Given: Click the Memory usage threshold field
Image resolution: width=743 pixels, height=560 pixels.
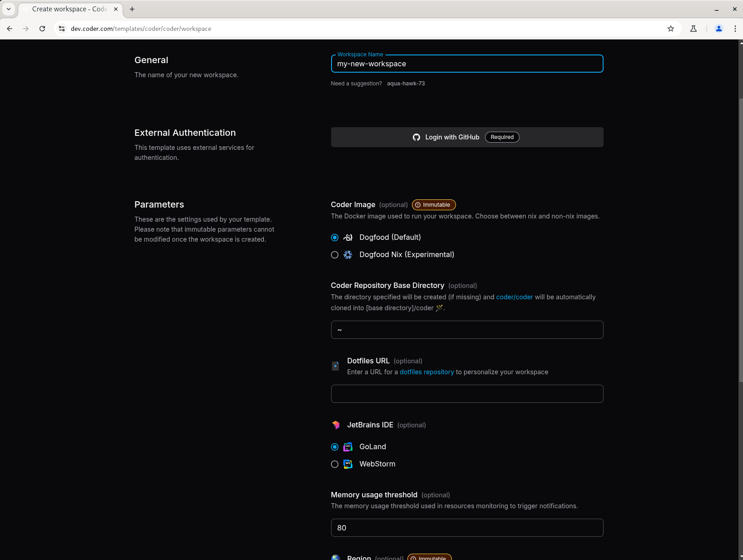Looking at the screenshot, I should click(x=467, y=528).
